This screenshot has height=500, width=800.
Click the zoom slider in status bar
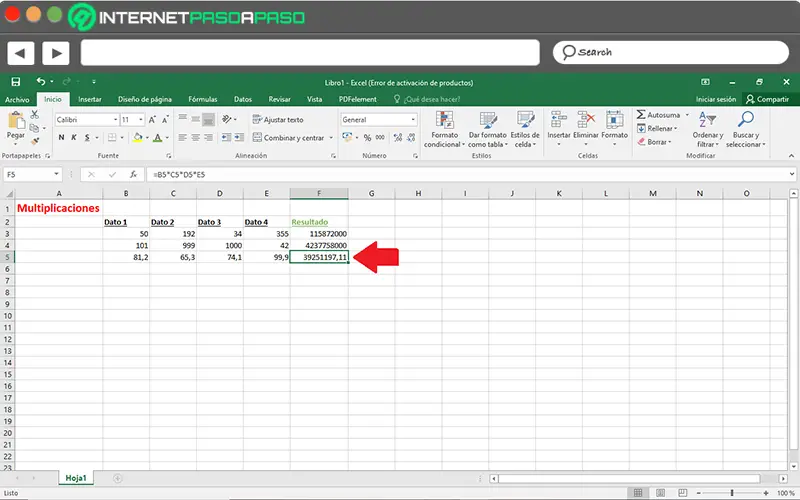(732, 493)
